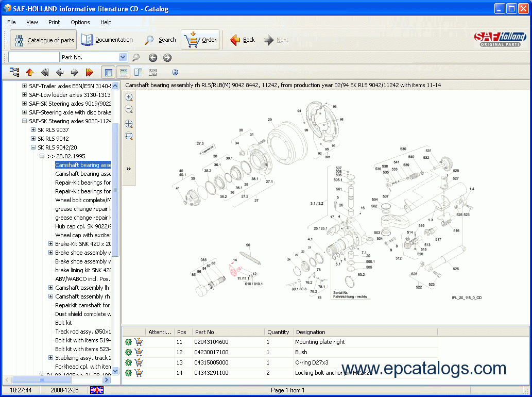Add Bush part to cart
This screenshot has width=532, height=397.
(x=139, y=352)
